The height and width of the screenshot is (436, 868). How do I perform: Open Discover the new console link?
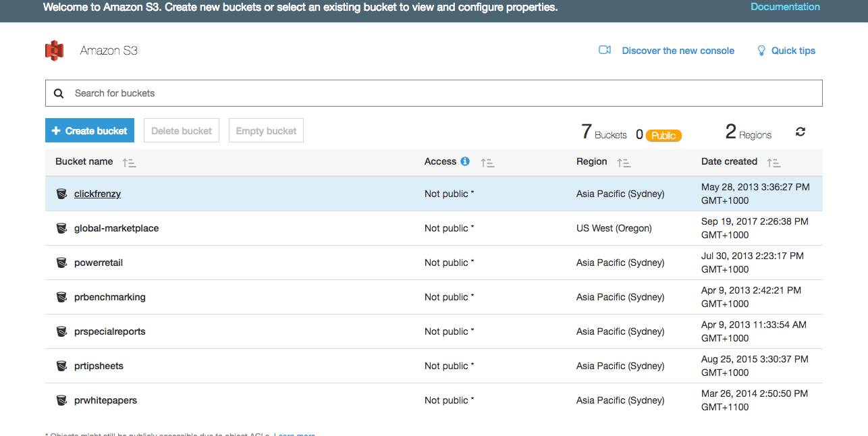(678, 51)
